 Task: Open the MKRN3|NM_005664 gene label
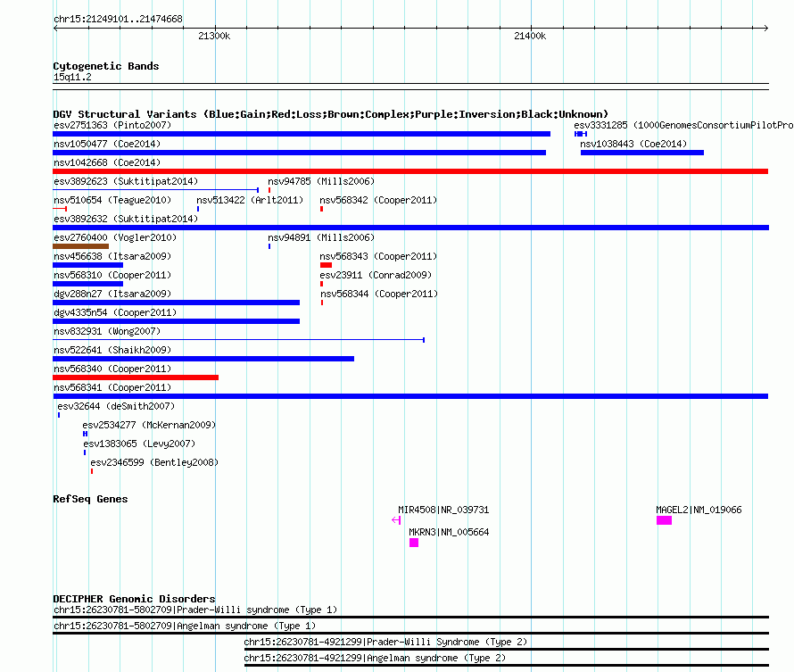449,532
